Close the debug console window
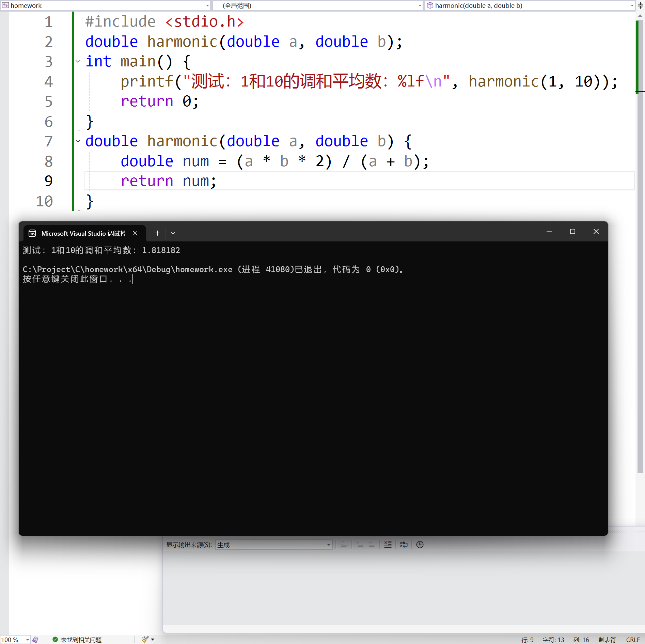The height and width of the screenshot is (644, 645). point(596,232)
